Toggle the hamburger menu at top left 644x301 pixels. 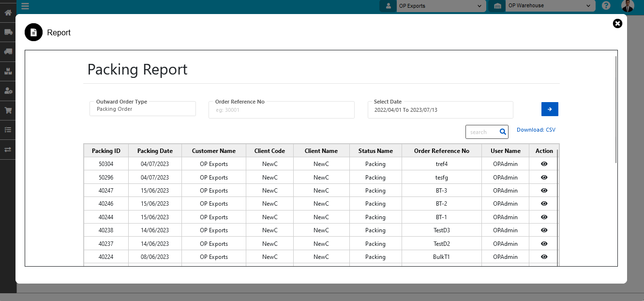point(25,6)
